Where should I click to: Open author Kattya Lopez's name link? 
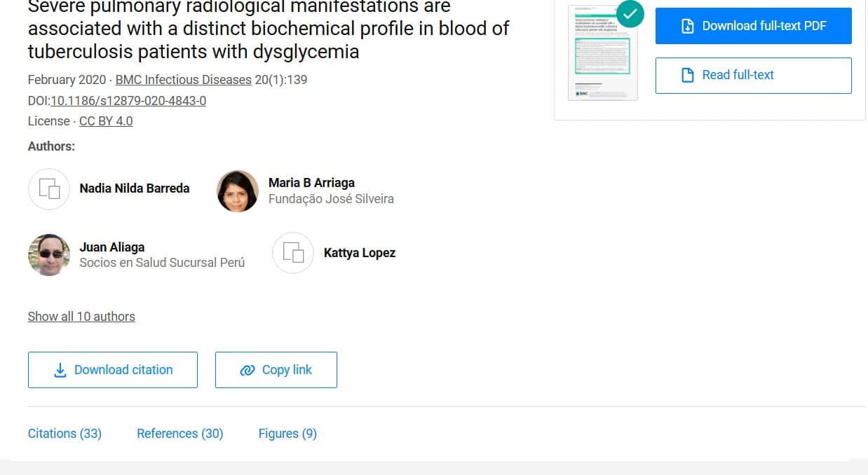[360, 253]
